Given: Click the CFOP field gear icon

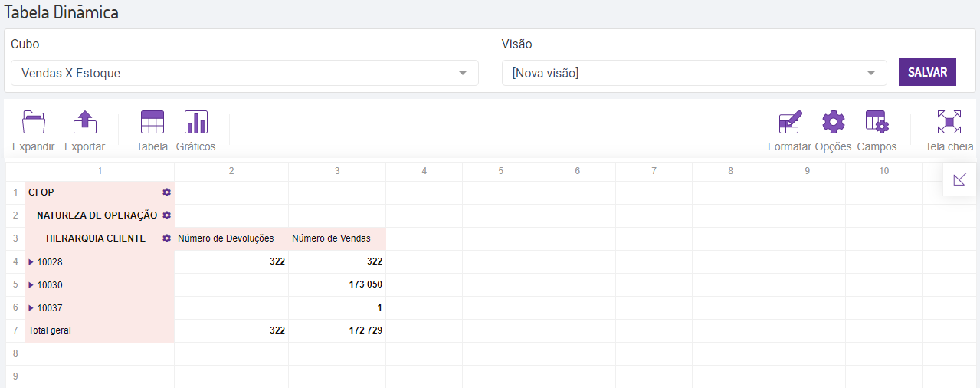Looking at the screenshot, I should click(x=166, y=192).
